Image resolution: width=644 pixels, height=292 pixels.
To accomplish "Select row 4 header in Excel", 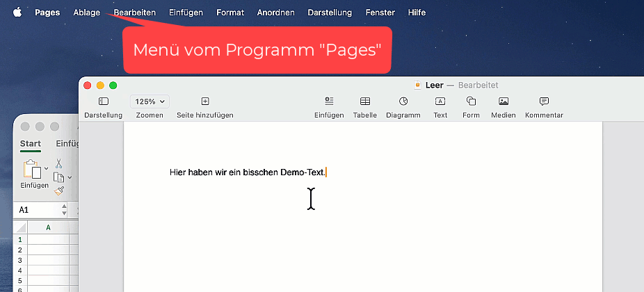I will click(x=20, y=270).
